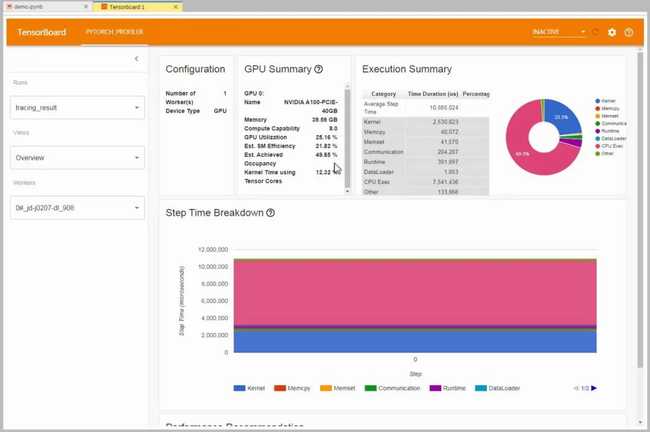The height and width of the screenshot is (432, 650).
Task: Open the Runs dropdown showing tracing_result
Action: [77, 107]
